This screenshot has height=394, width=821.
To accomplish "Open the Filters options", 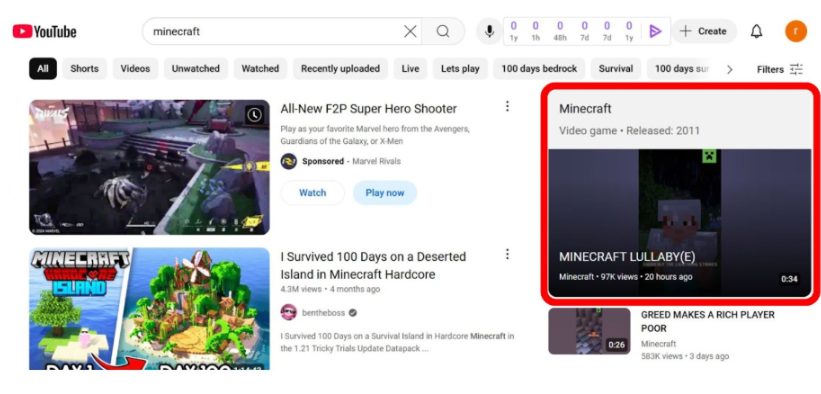I will 780,69.
